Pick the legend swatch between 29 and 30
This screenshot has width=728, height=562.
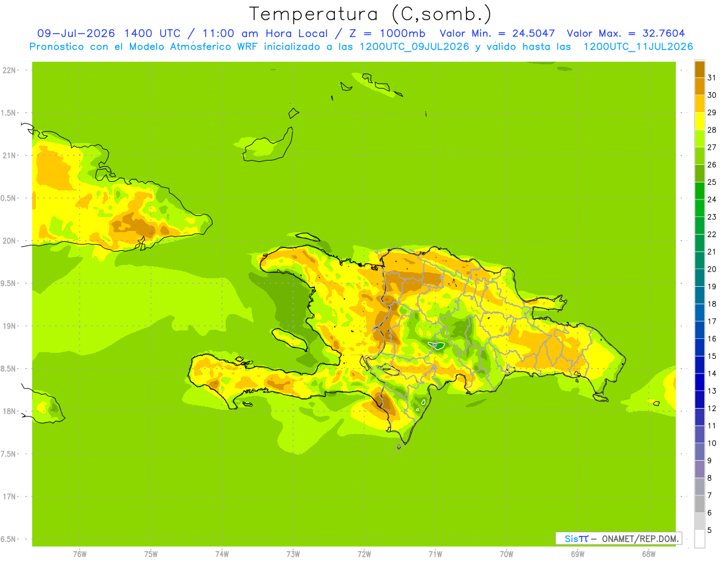(699, 104)
